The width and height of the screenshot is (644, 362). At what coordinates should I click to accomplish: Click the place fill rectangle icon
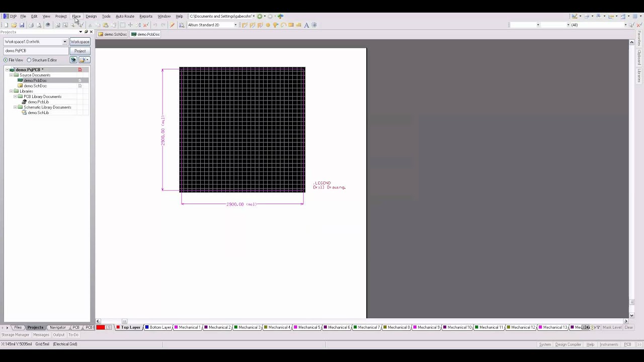[x=291, y=25]
